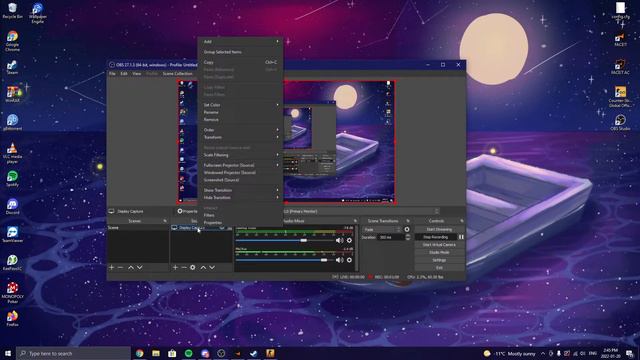
Task: Pause recording with the pause icon
Action: pyautogui.click(x=461, y=237)
